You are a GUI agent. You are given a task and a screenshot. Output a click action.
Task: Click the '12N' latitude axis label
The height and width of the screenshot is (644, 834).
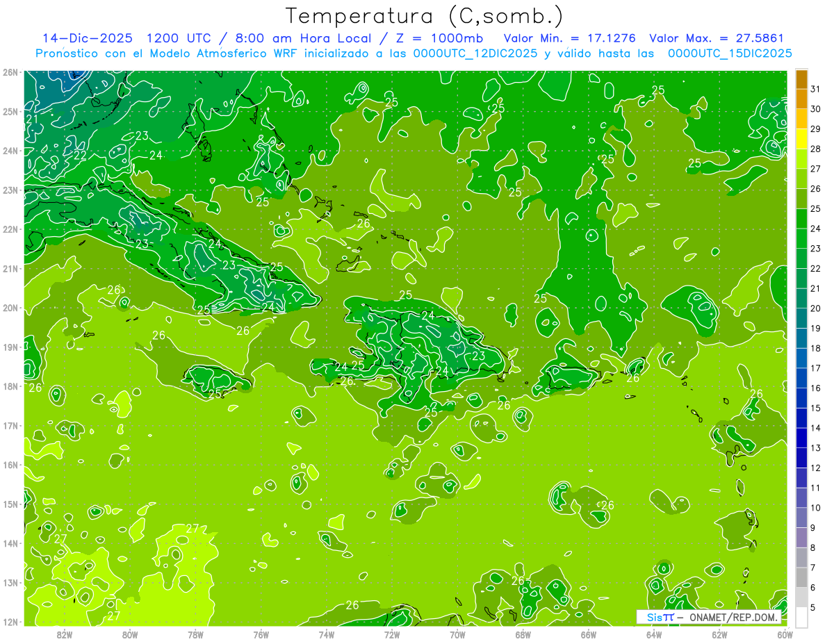[x=10, y=622]
